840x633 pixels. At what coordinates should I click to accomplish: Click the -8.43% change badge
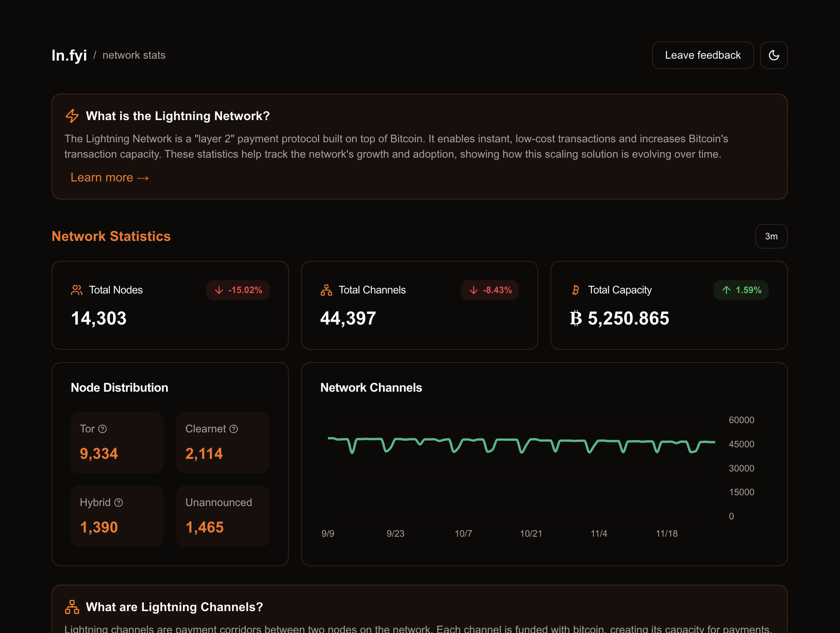coord(490,290)
